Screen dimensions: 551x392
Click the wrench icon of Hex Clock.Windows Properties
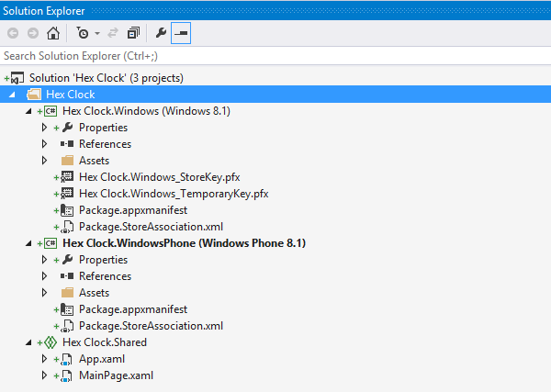click(x=67, y=128)
